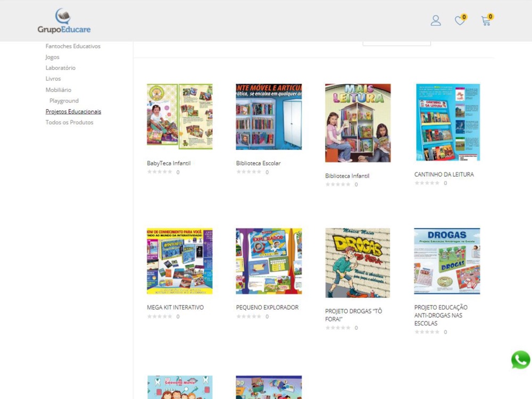
Task: Open CANTINHO DA LEITURA product image
Action: click(447, 122)
